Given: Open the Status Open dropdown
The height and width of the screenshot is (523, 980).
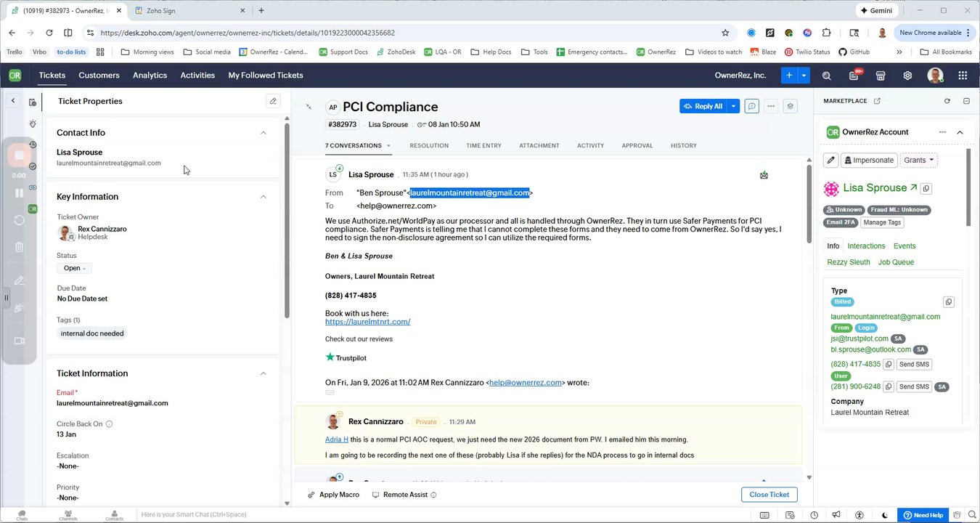Looking at the screenshot, I should coord(74,268).
